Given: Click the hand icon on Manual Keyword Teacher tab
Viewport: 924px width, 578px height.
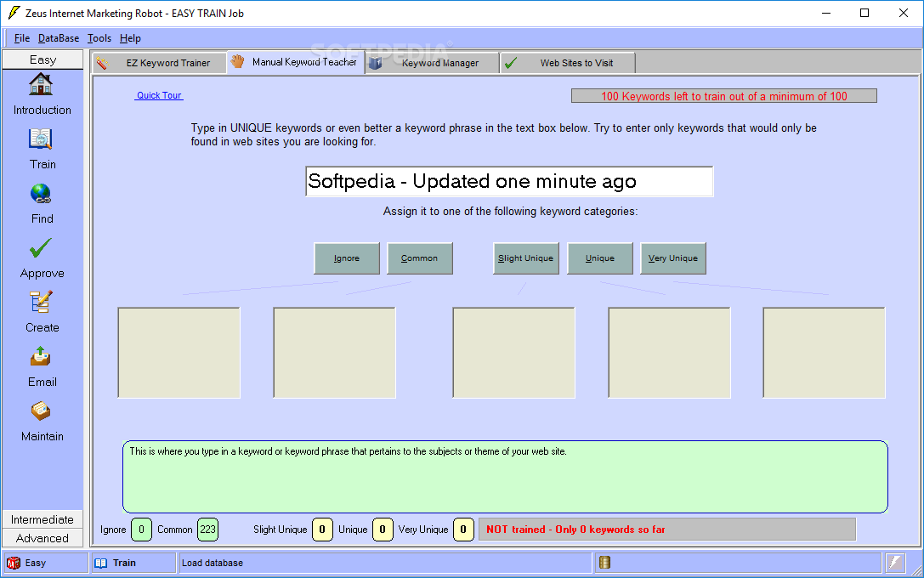Looking at the screenshot, I should tap(237, 61).
